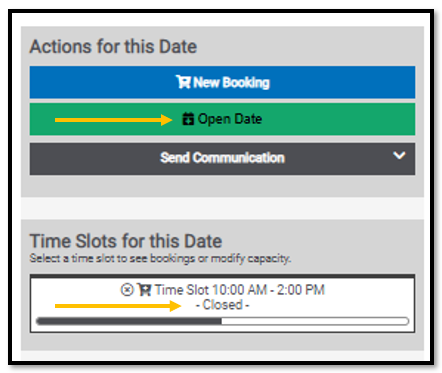Open the Send Communication dropdown
The height and width of the screenshot is (373, 442).
click(x=222, y=159)
